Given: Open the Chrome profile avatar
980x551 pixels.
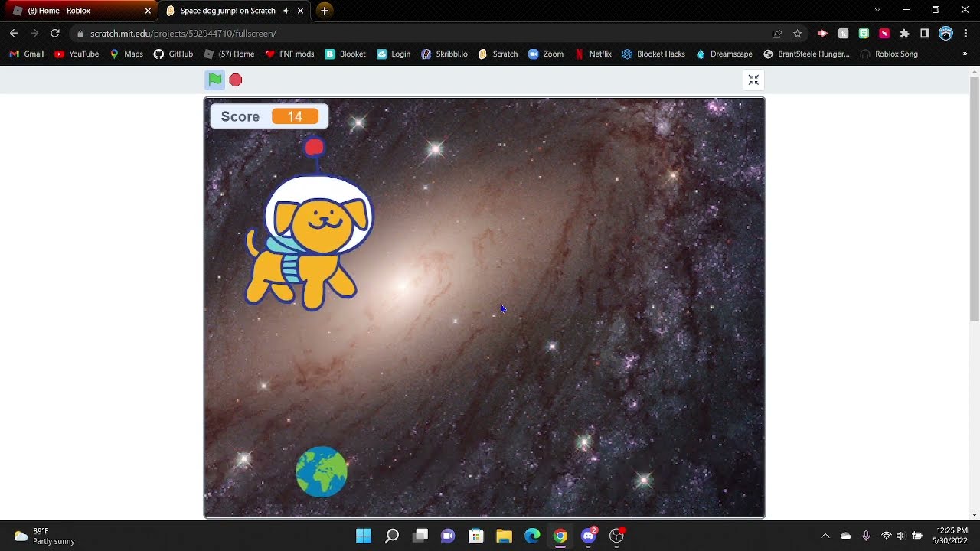Looking at the screenshot, I should click(946, 34).
